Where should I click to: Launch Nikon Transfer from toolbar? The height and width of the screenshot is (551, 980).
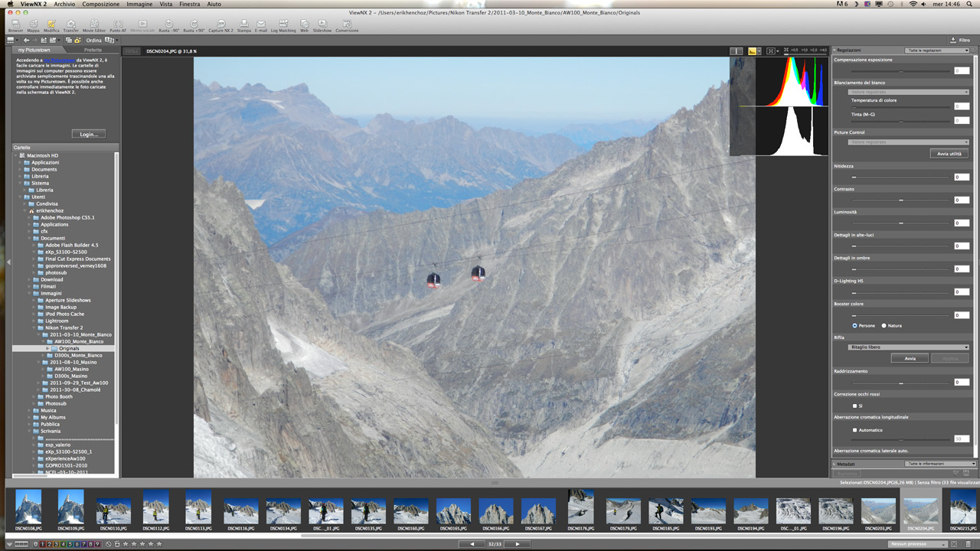(x=70, y=26)
